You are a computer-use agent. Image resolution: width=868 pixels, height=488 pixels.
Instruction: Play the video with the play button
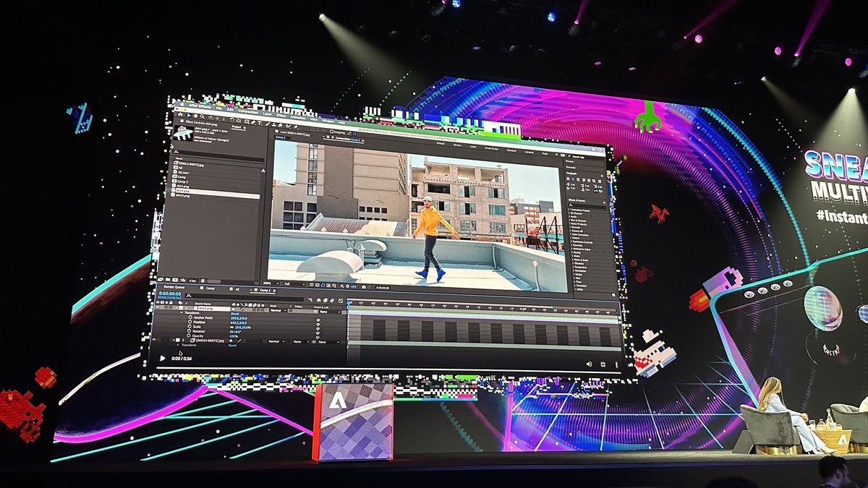tap(162, 358)
